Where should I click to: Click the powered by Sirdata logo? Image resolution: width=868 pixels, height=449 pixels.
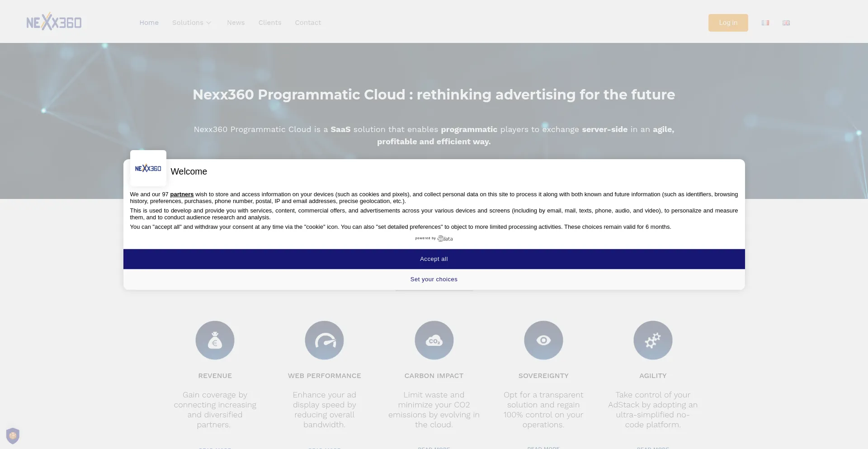pos(434,238)
